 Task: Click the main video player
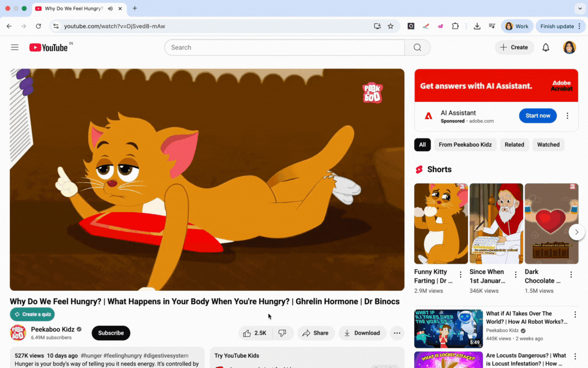[x=207, y=179]
